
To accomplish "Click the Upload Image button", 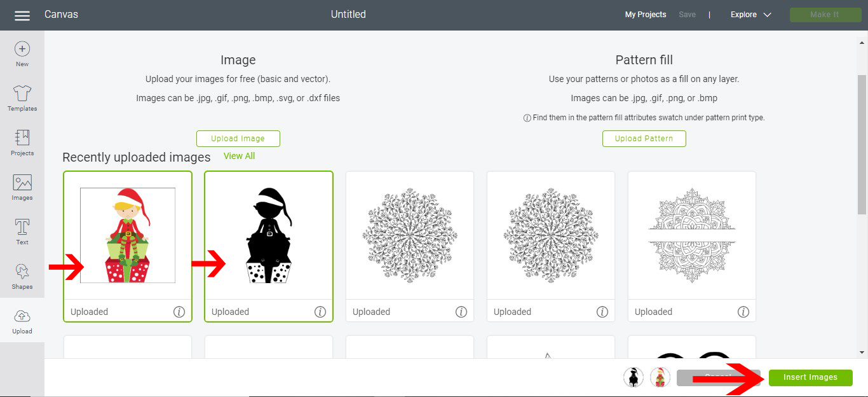I will click(238, 139).
